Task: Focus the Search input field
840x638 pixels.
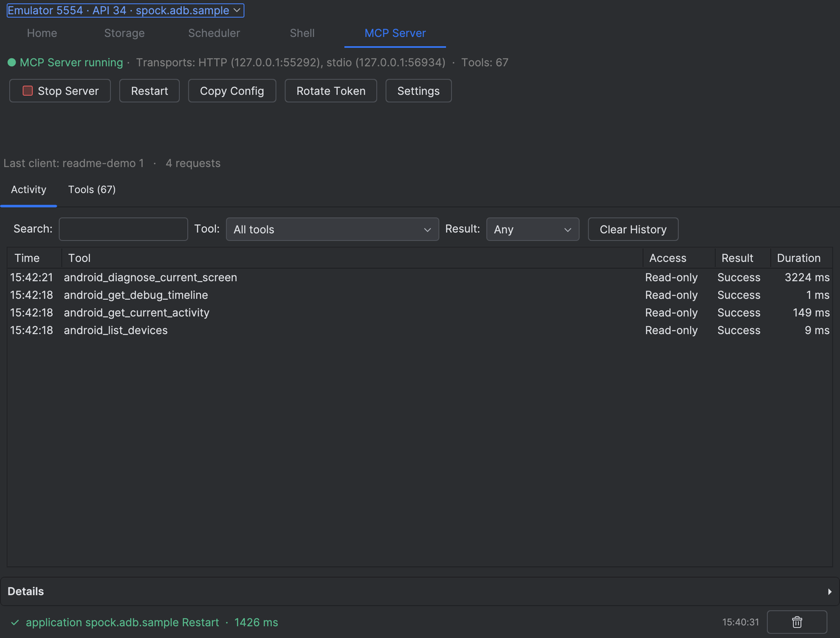Action: [x=124, y=229]
